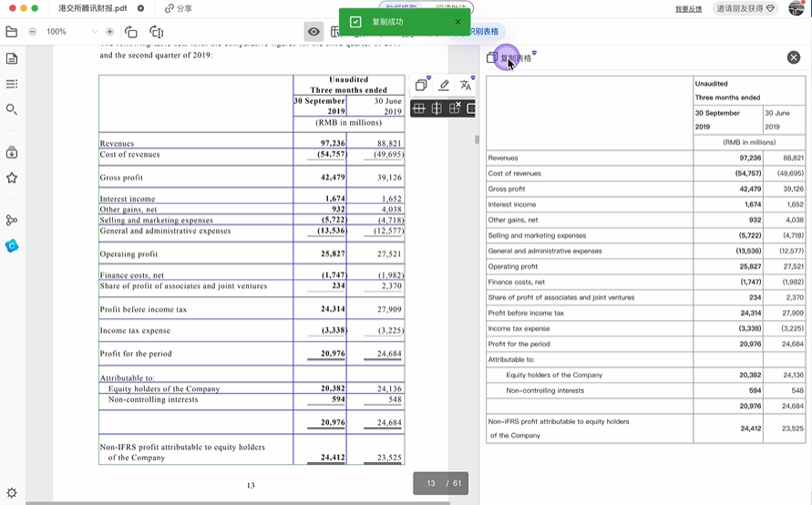The width and height of the screenshot is (812, 505).
Task: Click the checkmark icon in the 复制成功 toast
Action: point(355,22)
